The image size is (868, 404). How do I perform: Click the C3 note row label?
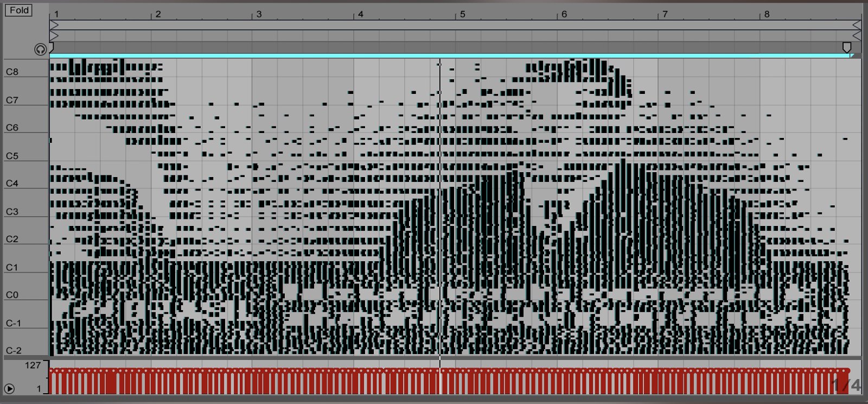12,212
